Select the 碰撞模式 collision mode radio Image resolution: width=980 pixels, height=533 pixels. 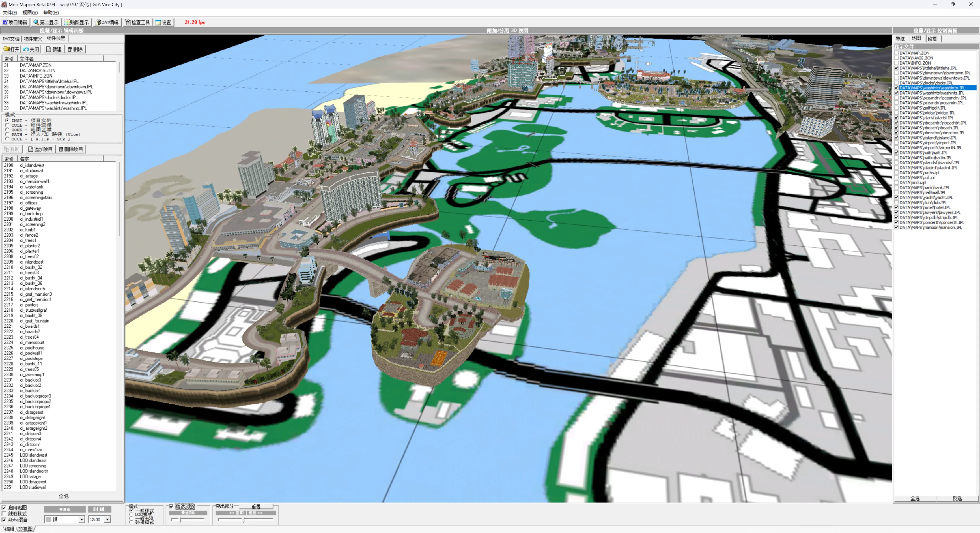tap(132, 522)
